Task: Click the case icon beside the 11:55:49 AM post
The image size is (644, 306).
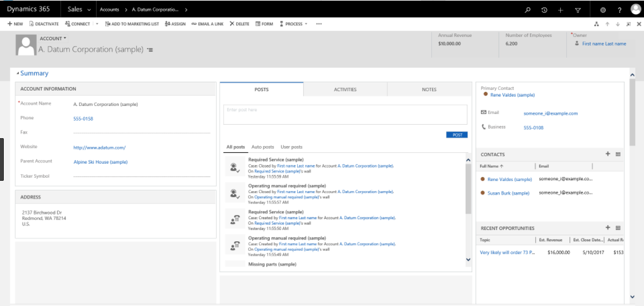Action: (235, 246)
